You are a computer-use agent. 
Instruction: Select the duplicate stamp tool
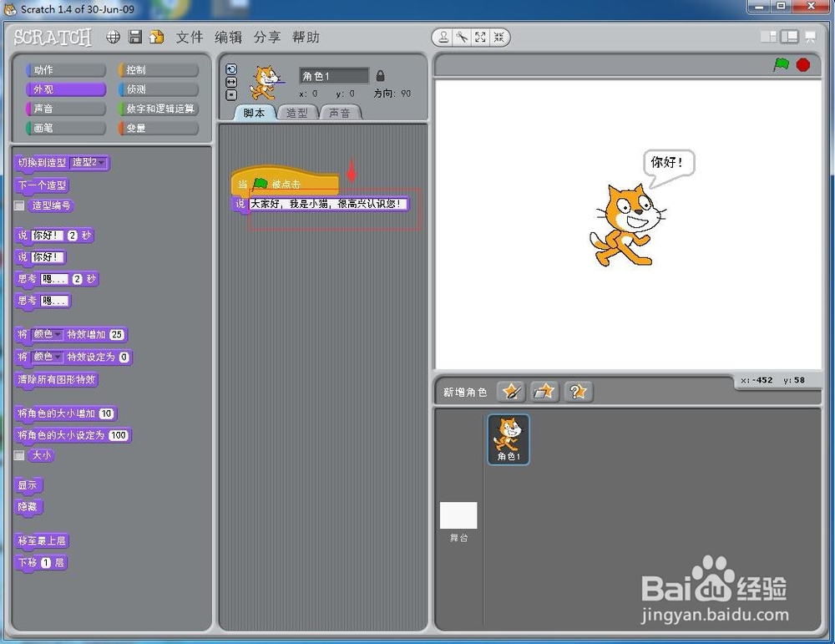[x=443, y=38]
